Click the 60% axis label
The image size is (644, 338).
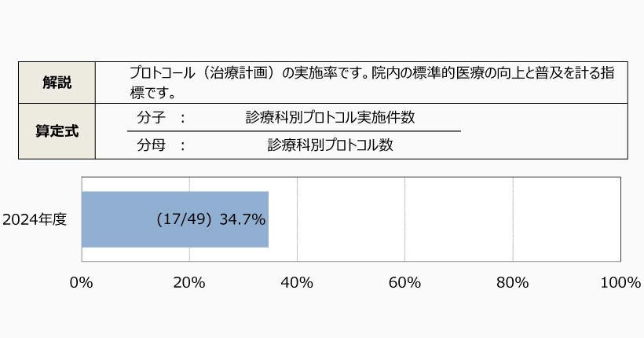click(404, 283)
